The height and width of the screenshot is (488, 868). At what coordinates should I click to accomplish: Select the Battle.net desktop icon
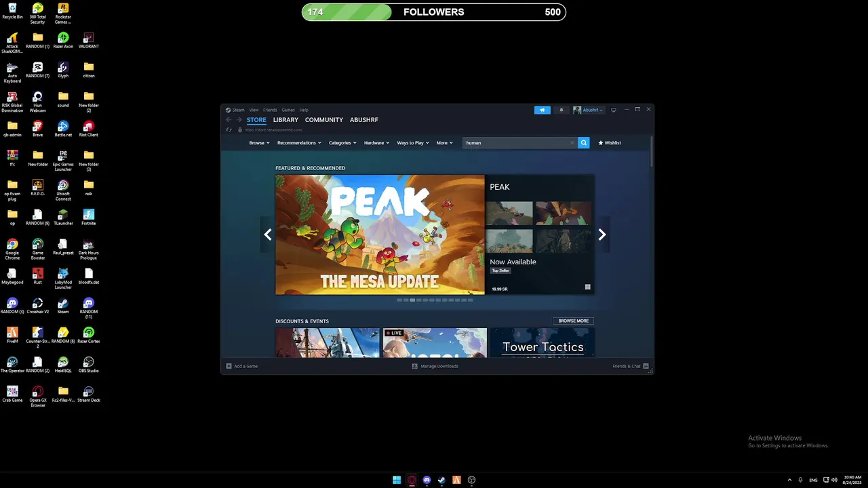point(63,129)
